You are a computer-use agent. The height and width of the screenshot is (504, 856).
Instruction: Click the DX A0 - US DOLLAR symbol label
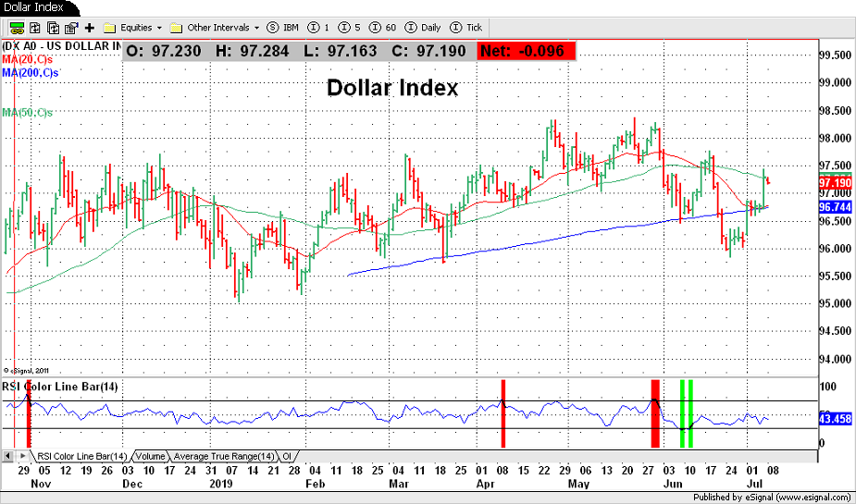coord(62,46)
